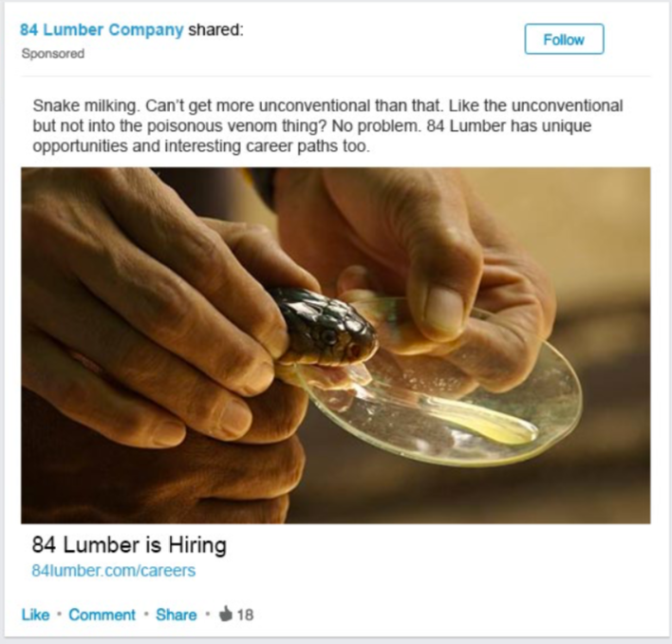Share the 84 Lumber hiring post

[x=177, y=615]
